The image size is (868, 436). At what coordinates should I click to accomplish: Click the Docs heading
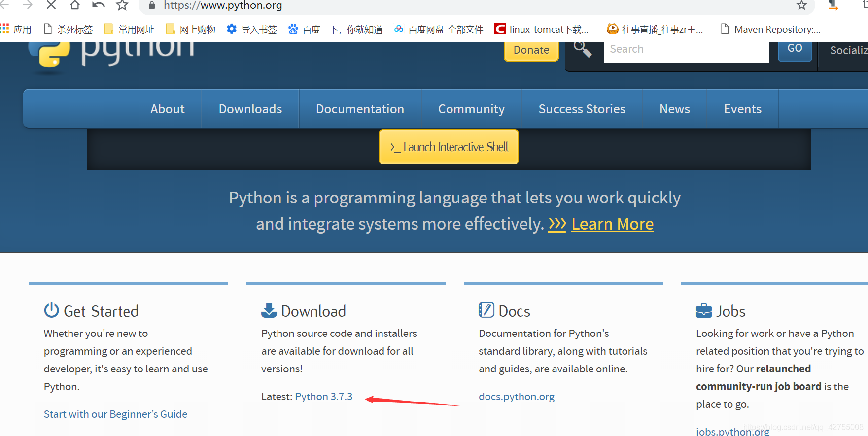point(515,311)
